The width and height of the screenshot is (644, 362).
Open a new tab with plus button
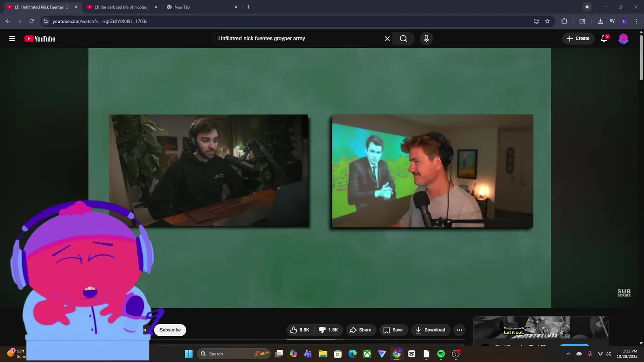click(x=248, y=7)
